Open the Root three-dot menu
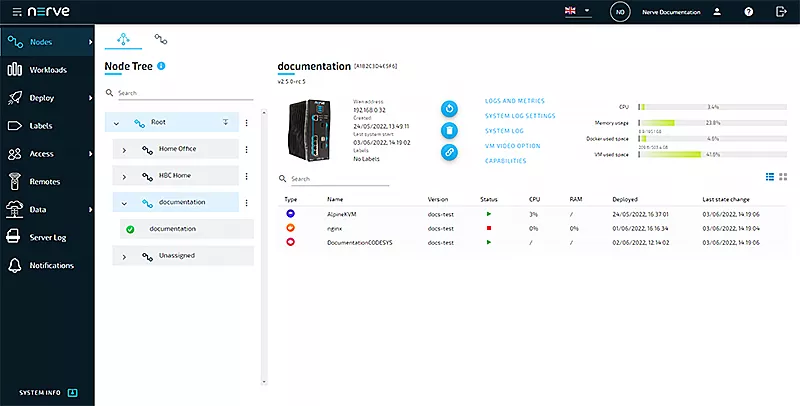Viewport: 800px width, 406px height. coord(246,123)
